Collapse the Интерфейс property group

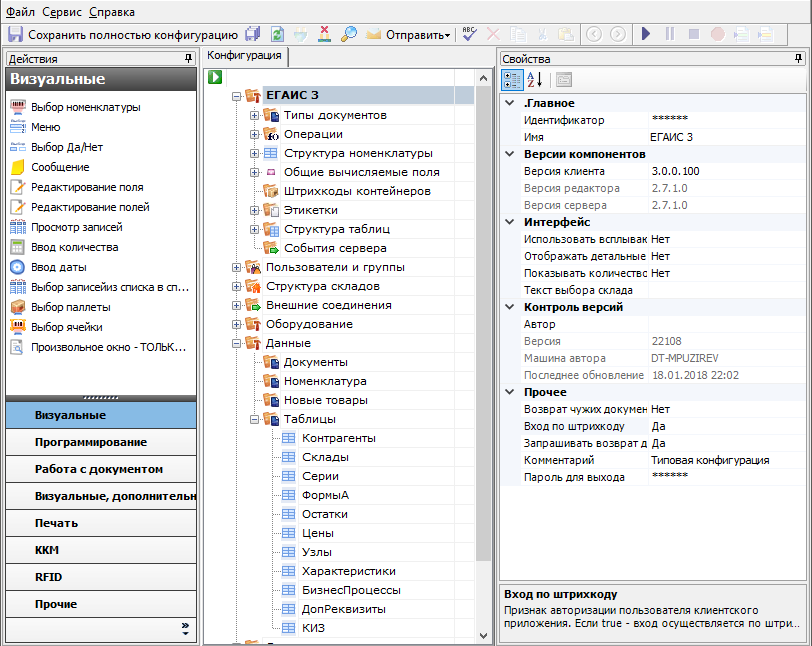coord(510,222)
